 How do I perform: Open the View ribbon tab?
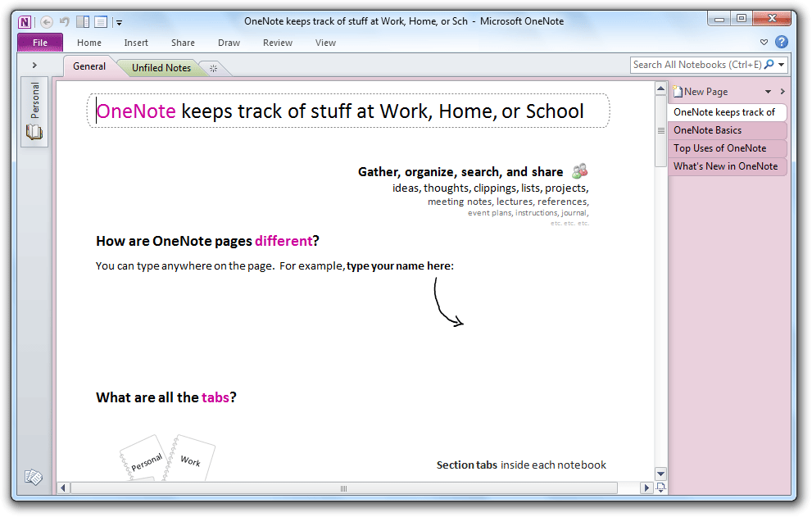(326, 43)
